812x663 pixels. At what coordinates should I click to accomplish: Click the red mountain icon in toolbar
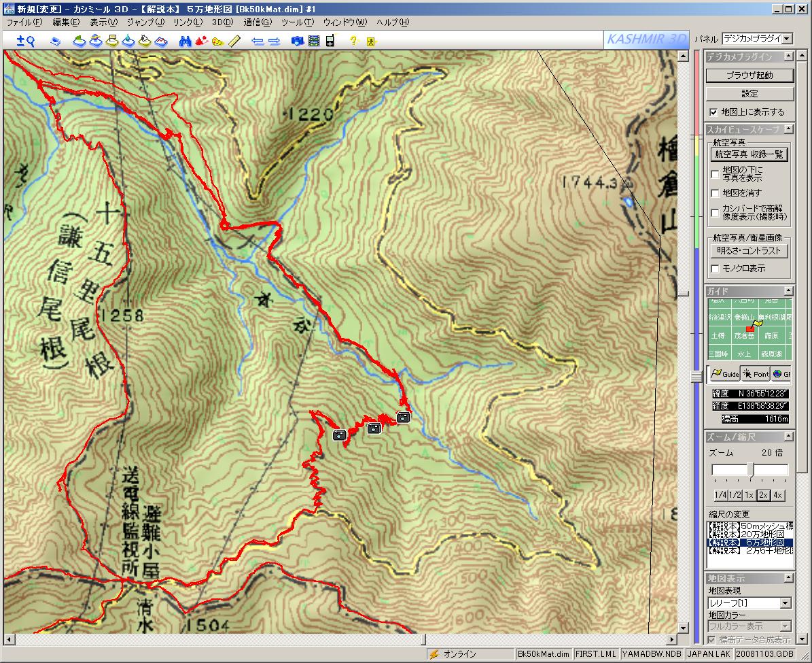click(x=201, y=41)
